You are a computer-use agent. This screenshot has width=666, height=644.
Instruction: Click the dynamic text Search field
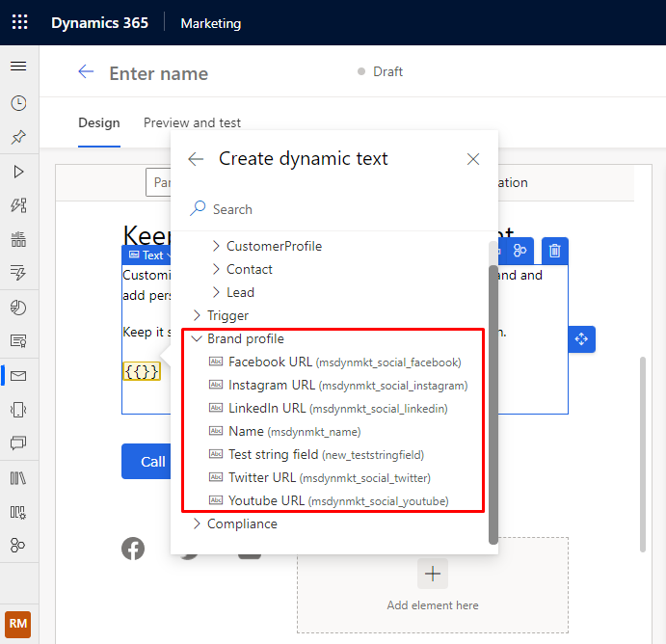point(334,209)
